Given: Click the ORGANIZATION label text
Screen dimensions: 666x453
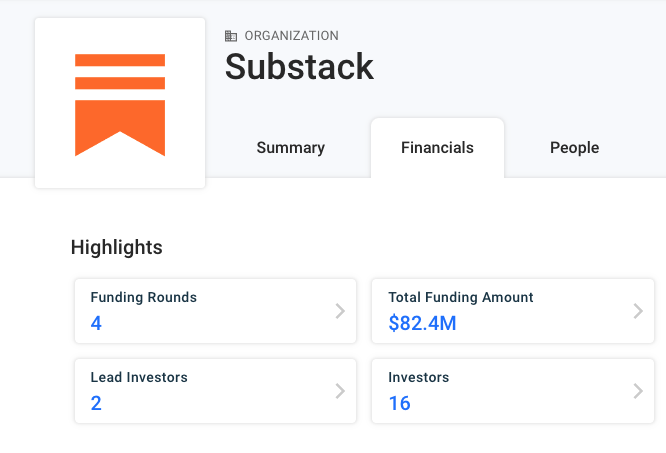Looking at the screenshot, I should pyautogui.click(x=291, y=36).
